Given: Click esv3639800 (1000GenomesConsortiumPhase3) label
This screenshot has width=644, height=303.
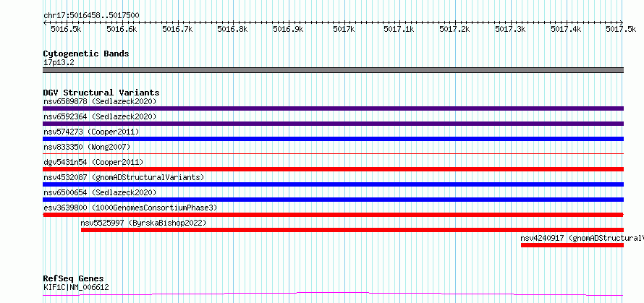Looking at the screenshot, I should [130, 208].
